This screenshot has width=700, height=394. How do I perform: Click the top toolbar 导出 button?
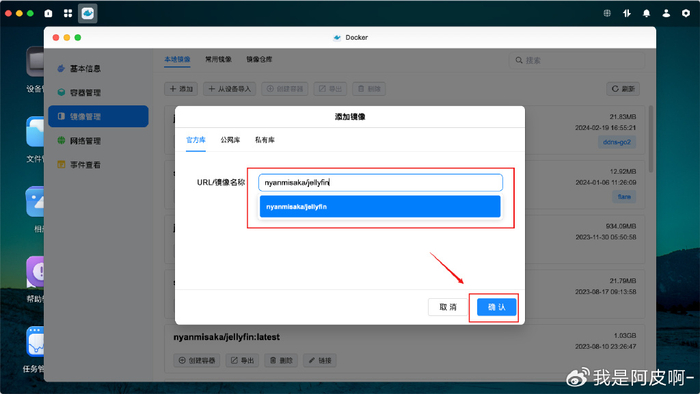coord(330,89)
